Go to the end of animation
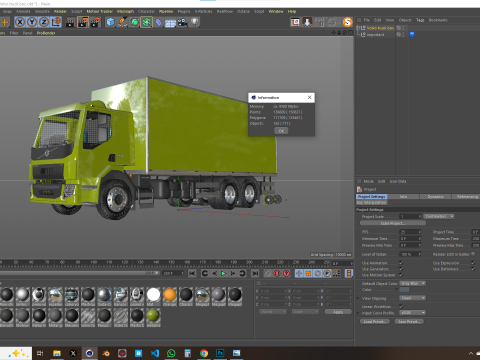Screen dimensions: 480x360 tap(255, 273)
